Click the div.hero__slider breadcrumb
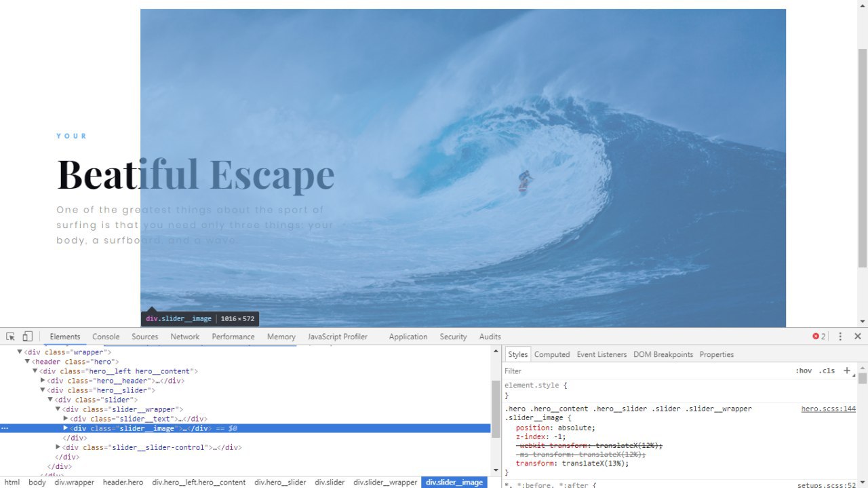Image resolution: width=868 pixels, height=488 pixels. [280, 483]
